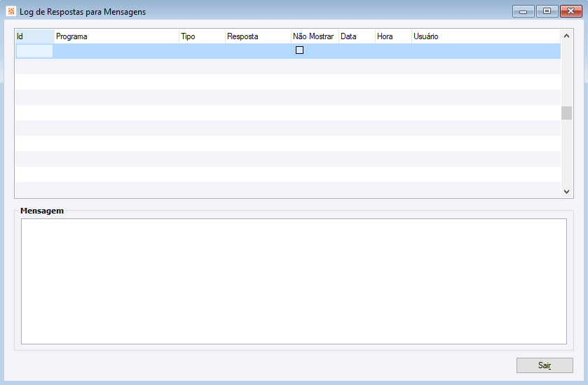Image resolution: width=588 pixels, height=385 pixels.
Task: Click the grid scrollbar down arrow
Action: (x=566, y=191)
